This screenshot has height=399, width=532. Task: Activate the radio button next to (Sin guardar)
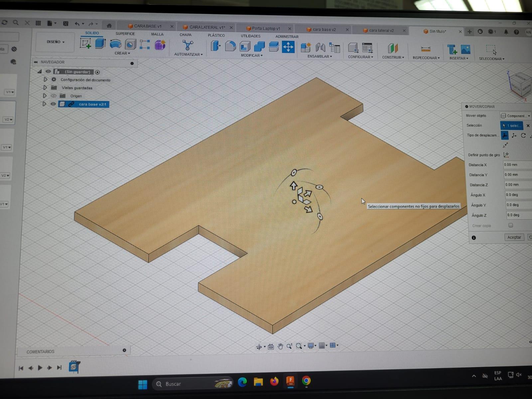(x=97, y=72)
